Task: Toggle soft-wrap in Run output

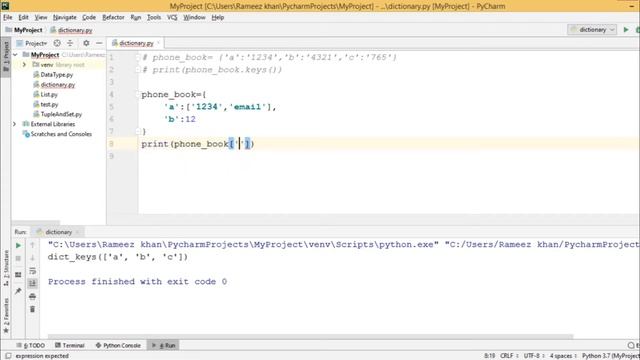Action: click(x=33, y=271)
